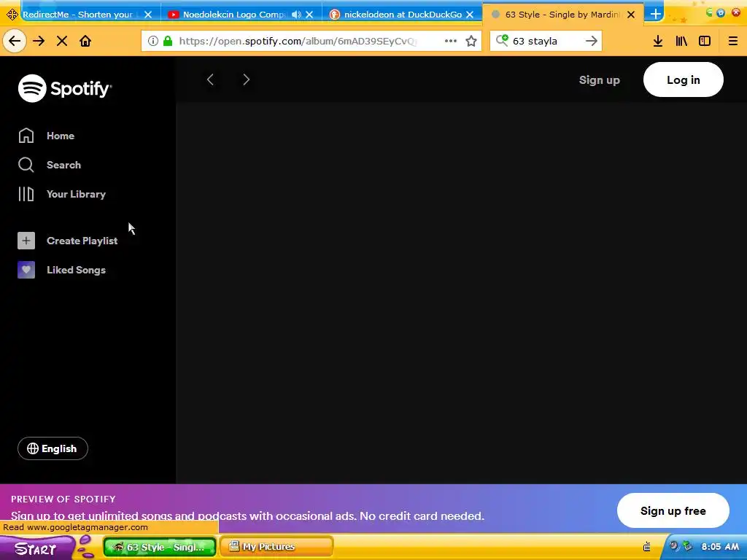
Task: Open the browser library icon
Action: pyautogui.click(x=681, y=41)
